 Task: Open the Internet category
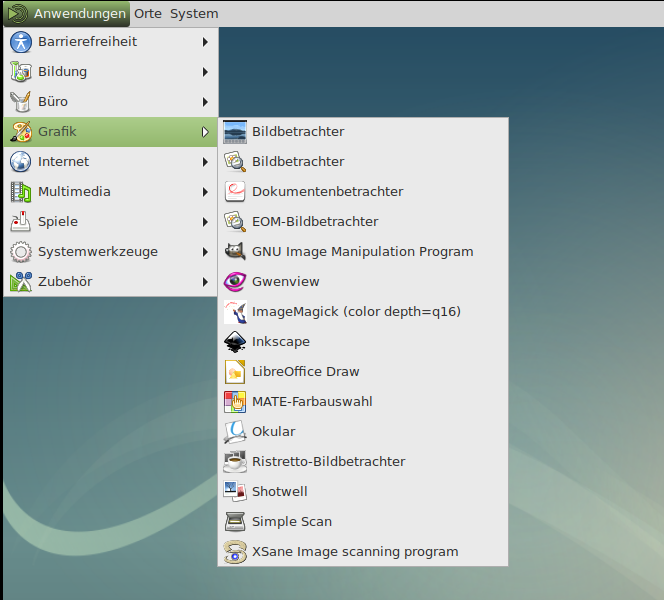click(63, 162)
